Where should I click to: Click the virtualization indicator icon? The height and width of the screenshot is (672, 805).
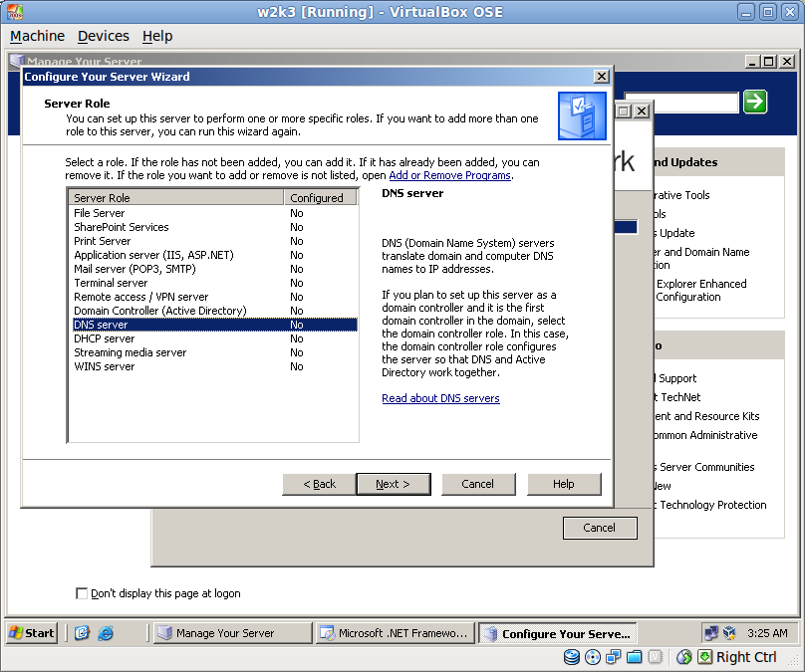[655, 657]
